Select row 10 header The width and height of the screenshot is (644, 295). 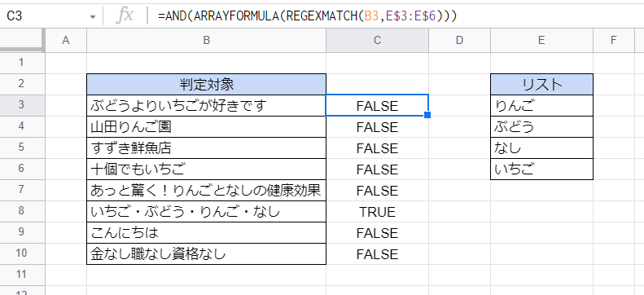click(x=22, y=254)
